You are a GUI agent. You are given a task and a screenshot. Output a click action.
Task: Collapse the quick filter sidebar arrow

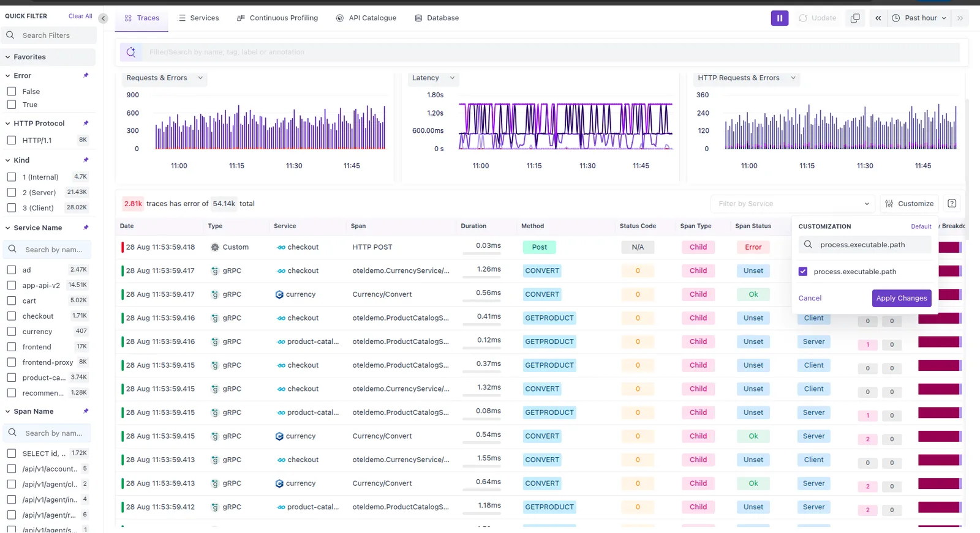tap(103, 18)
